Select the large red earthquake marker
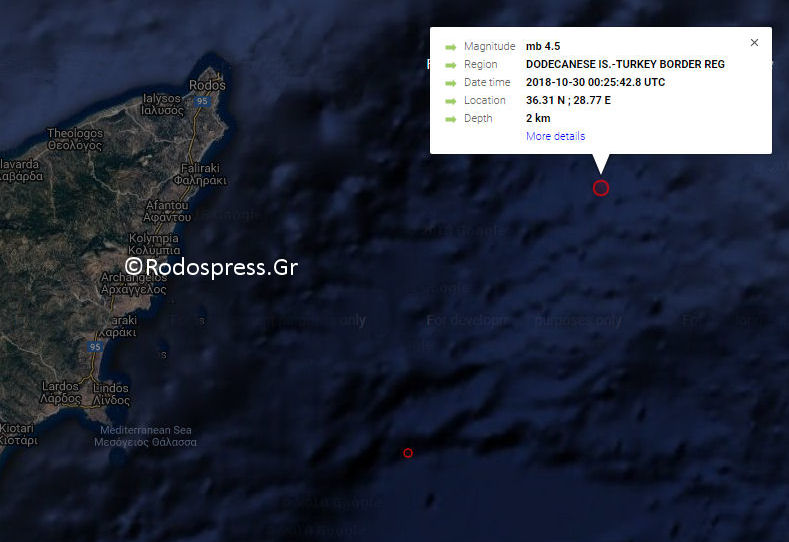 [x=601, y=188]
